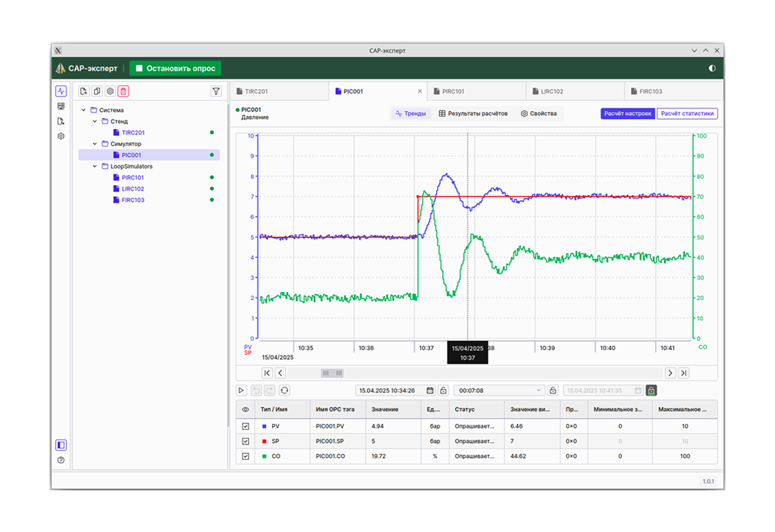Click CO green color swatch
The image size is (775, 532).
click(265, 456)
